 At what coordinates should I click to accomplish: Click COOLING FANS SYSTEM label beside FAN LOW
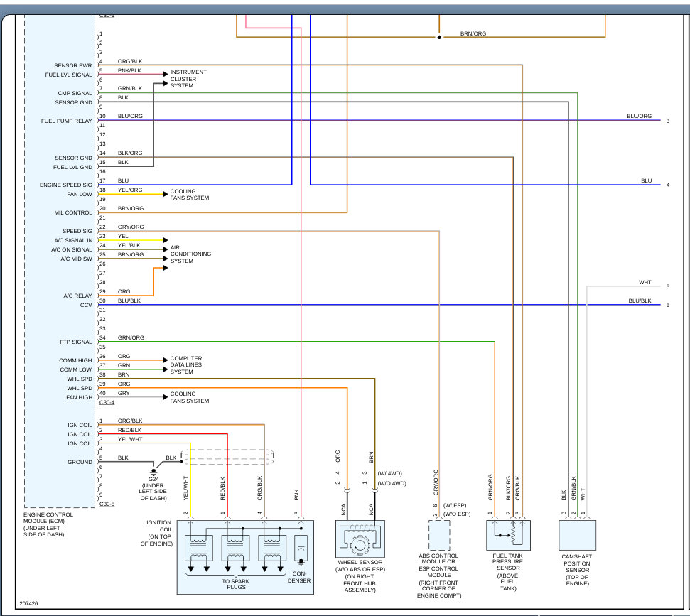coord(190,195)
